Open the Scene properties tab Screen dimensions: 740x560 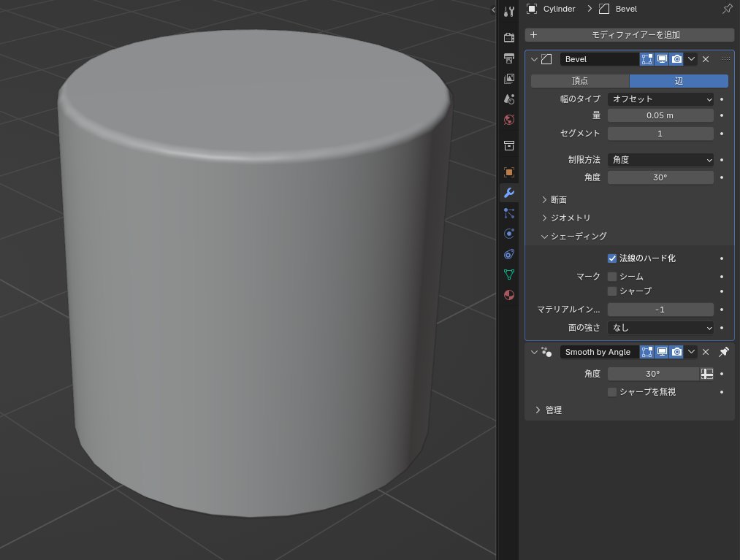508,99
